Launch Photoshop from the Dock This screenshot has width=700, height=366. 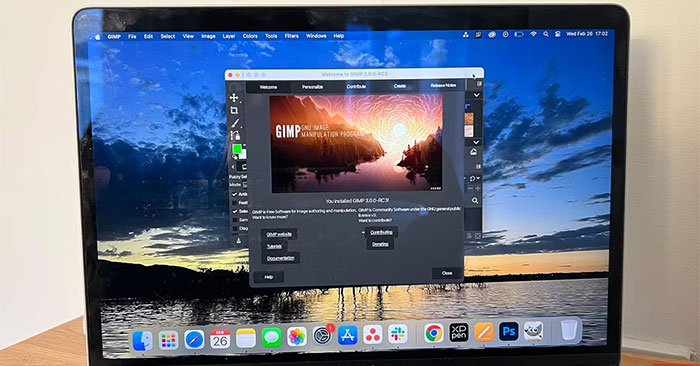coord(508,332)
